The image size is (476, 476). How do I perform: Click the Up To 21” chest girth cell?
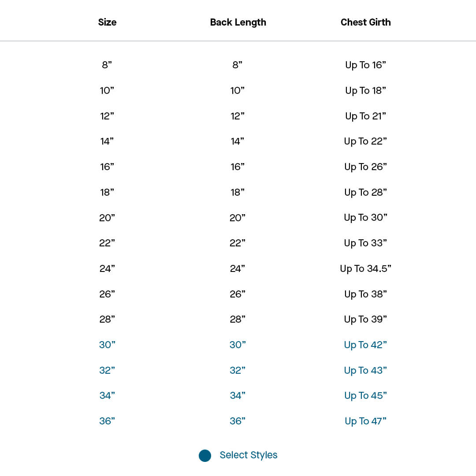click(365, 116)
